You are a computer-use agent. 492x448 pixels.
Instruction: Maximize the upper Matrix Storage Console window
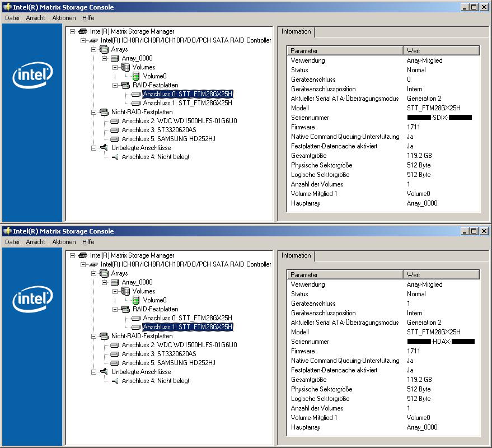tap(474, 7)
